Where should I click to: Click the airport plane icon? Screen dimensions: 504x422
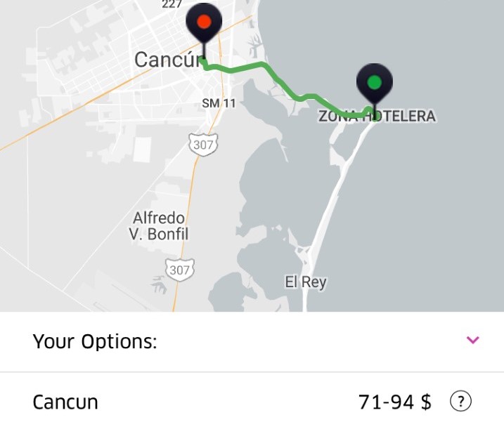click(x=159, y=284)
